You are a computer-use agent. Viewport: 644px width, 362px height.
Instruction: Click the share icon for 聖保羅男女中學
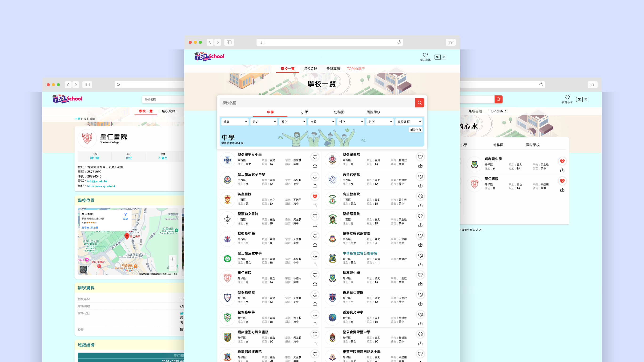(315, 166)
